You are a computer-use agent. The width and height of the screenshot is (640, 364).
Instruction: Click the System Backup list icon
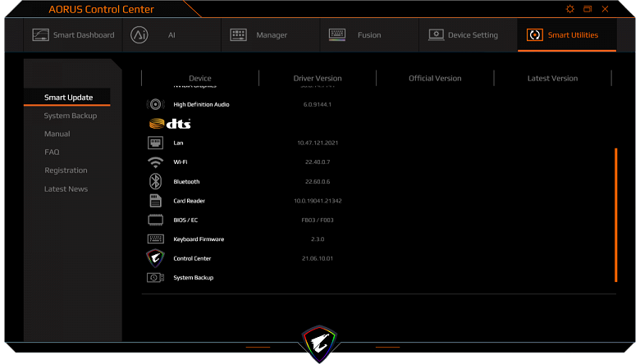click(156, 278)
